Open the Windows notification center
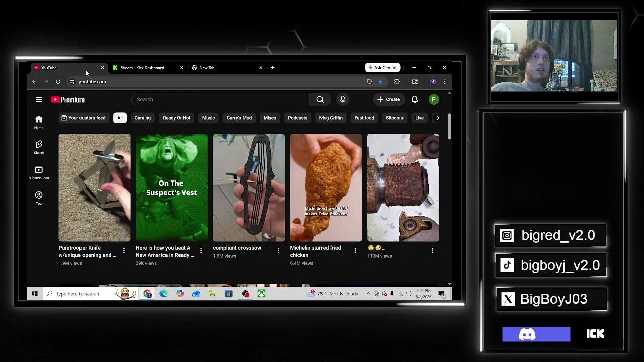The height and width of the screenshot is (362, 644). (x=441, y=294)
